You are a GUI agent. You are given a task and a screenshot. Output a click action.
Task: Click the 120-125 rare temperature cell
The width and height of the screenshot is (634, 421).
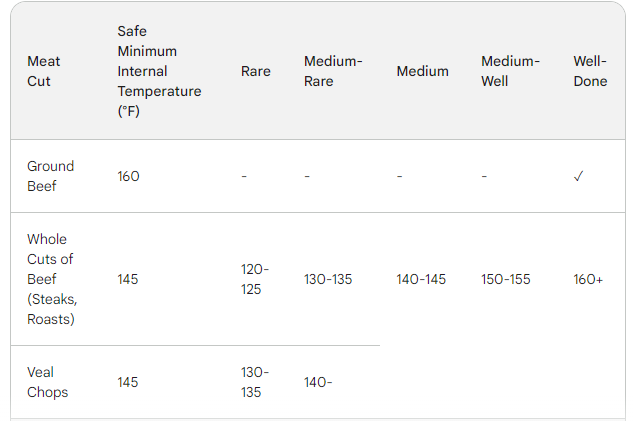[254, 279]
